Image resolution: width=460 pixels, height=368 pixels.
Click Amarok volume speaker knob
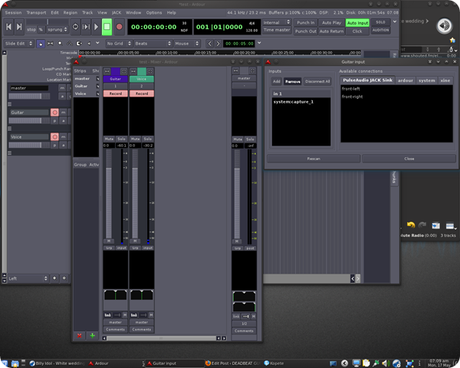tap(444, 26)
